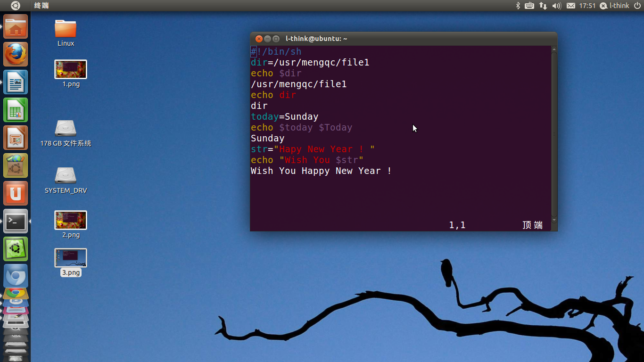Open the l-think user menu
Screen dimensions: 644x362
pos(614,6)
